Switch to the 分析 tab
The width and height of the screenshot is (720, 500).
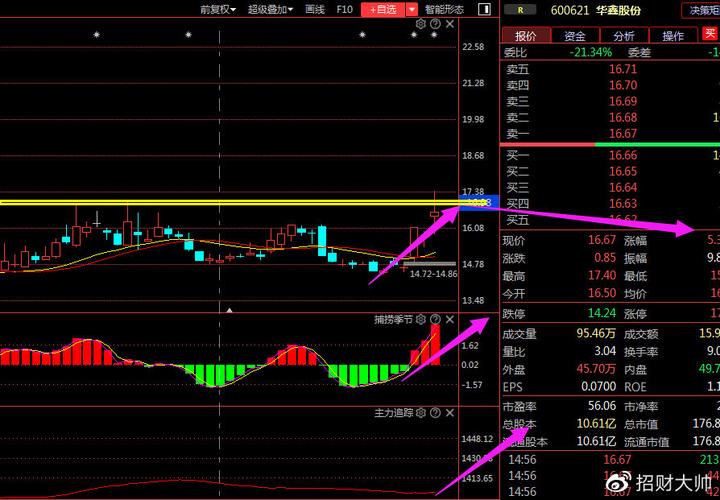[x=624, y=36]
